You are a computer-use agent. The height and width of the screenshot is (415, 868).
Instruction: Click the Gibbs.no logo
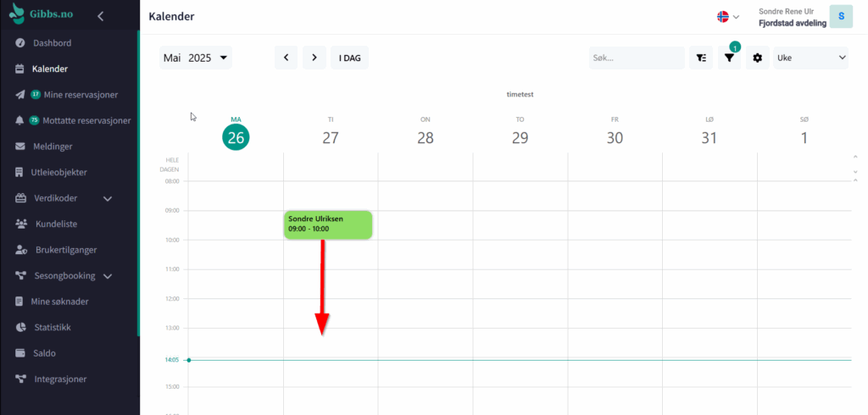pyautogui.click(x=42, y=15)
